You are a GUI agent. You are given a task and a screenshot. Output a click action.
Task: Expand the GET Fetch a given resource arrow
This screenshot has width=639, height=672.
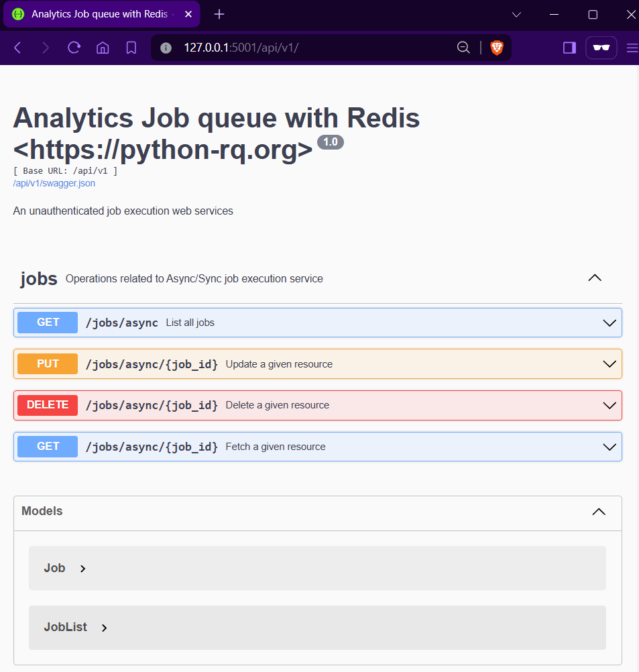[609, 447]
